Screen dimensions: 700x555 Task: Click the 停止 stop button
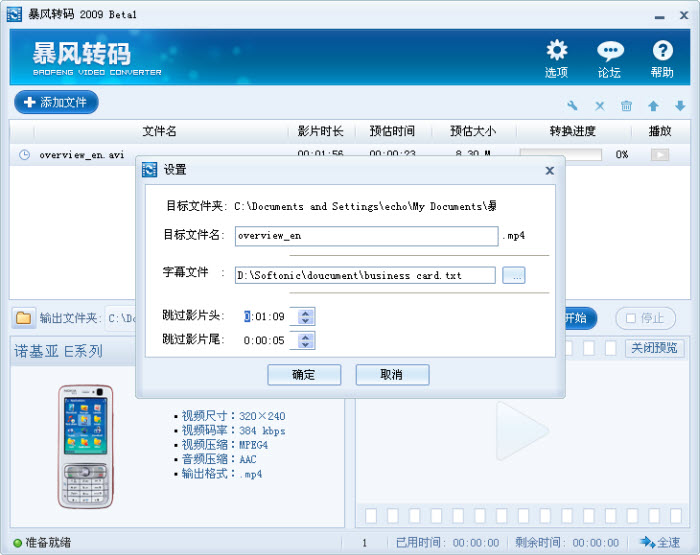tap(646, 318)
